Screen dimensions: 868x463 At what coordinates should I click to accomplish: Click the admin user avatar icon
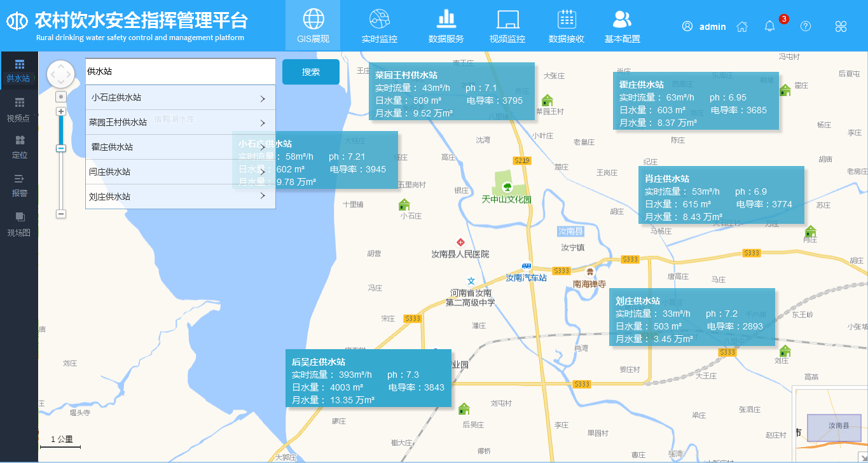click(x=687, y=26)
